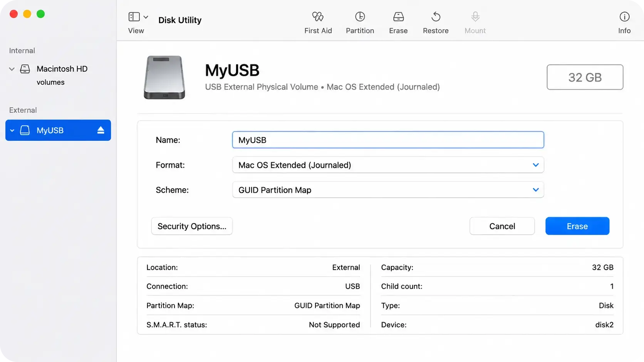644x362 pixels.
Task: Click the green full-screen button
Action: pos(40,14)
